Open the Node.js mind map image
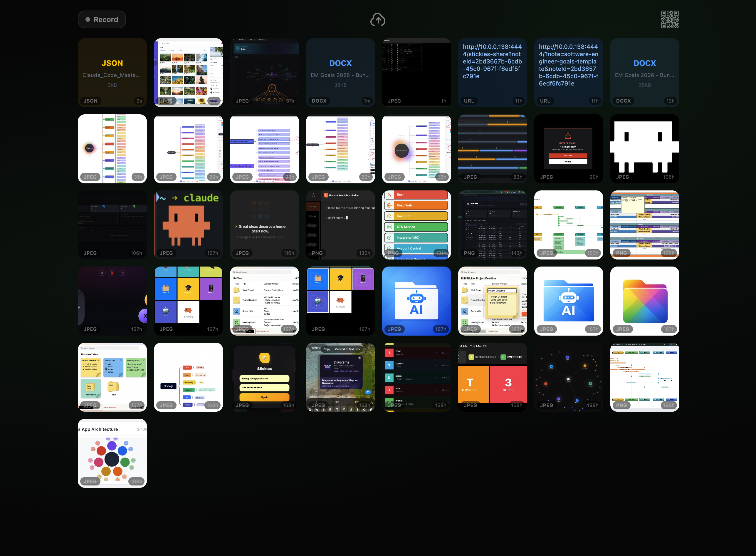This screenshot has height=556, width=756. [x=188, y=377]
